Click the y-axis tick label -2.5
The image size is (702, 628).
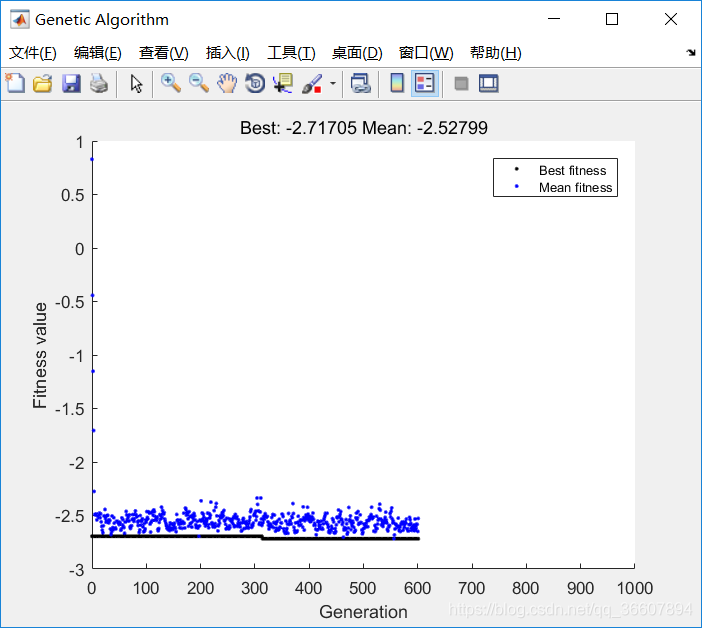tap(69, 516)
